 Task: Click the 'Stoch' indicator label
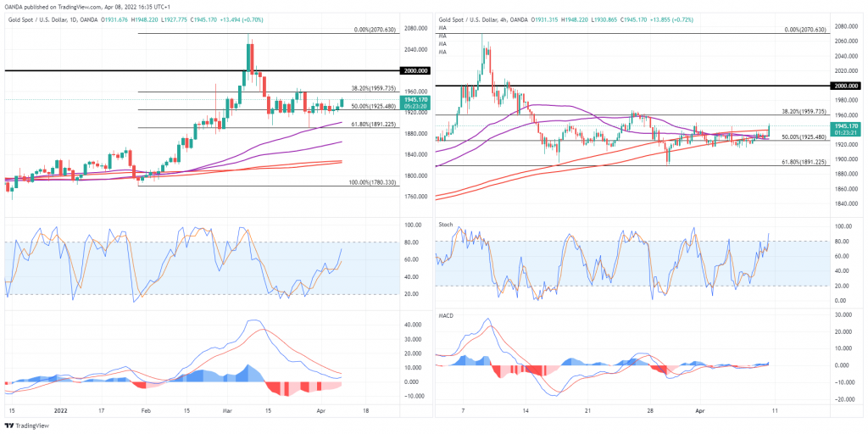[446, 225]
